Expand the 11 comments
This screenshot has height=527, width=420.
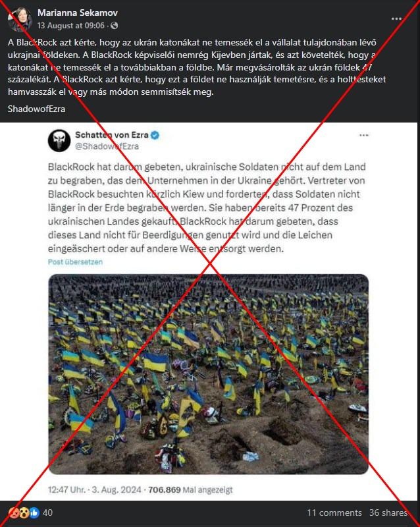(334, 513)
